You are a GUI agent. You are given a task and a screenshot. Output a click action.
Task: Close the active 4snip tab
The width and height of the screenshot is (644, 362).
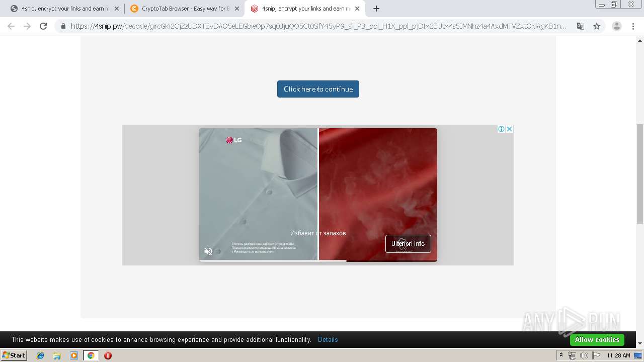click(357, 9)
